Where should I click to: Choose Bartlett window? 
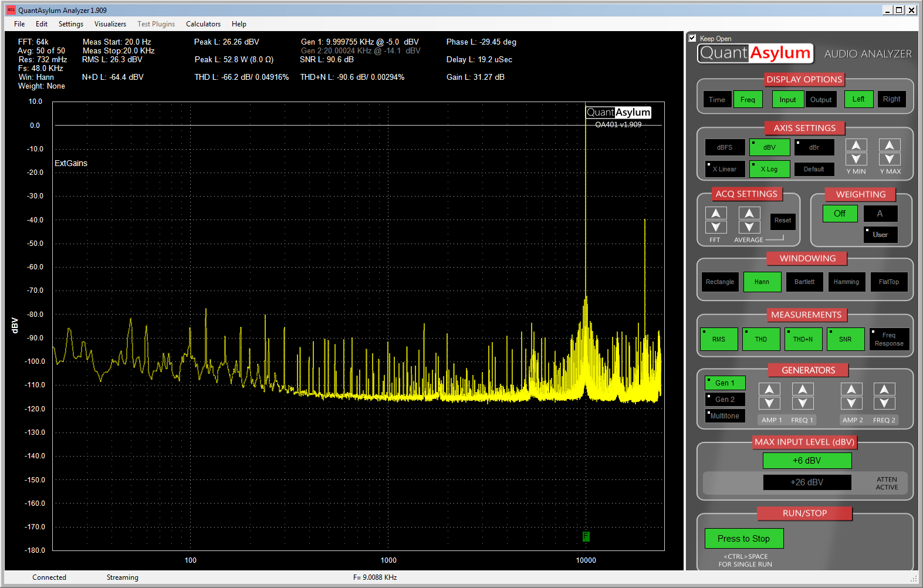click(x=804, y=282)
